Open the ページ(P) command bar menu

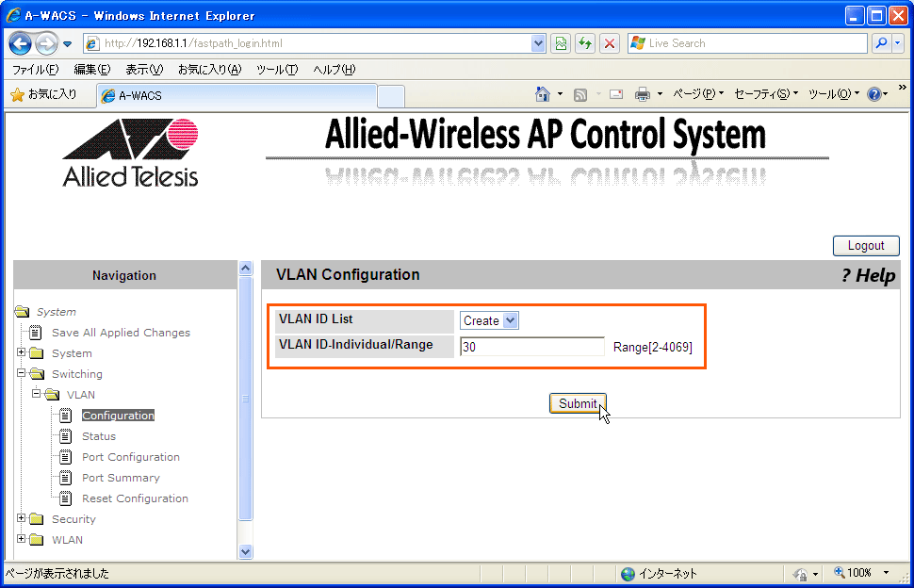(x=697, y=94)
